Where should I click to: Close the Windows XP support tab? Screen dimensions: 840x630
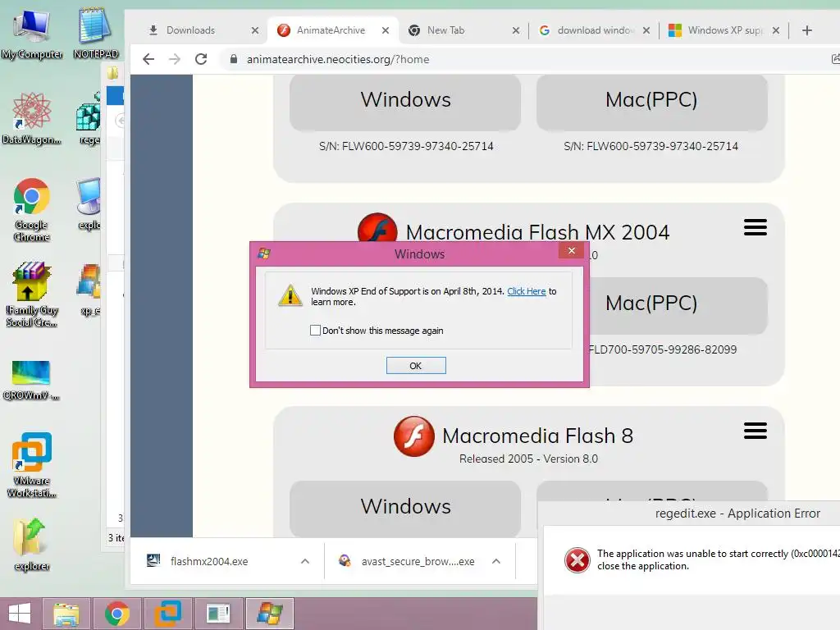[x=776, y=30]
